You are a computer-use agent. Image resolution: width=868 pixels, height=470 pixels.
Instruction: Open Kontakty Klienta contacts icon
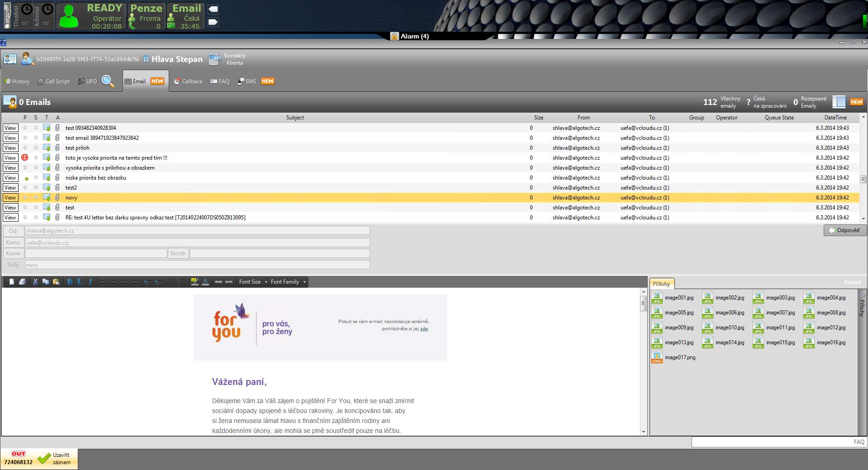(x=214, y=59)
